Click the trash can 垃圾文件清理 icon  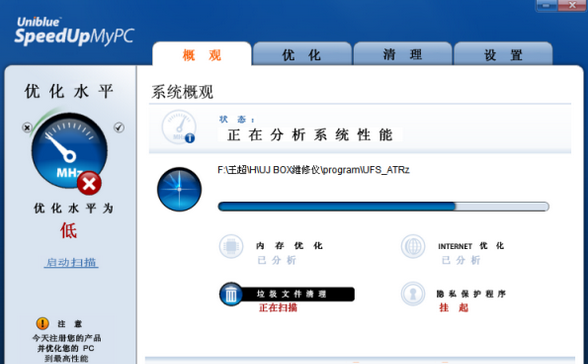(x=231, y=294)
